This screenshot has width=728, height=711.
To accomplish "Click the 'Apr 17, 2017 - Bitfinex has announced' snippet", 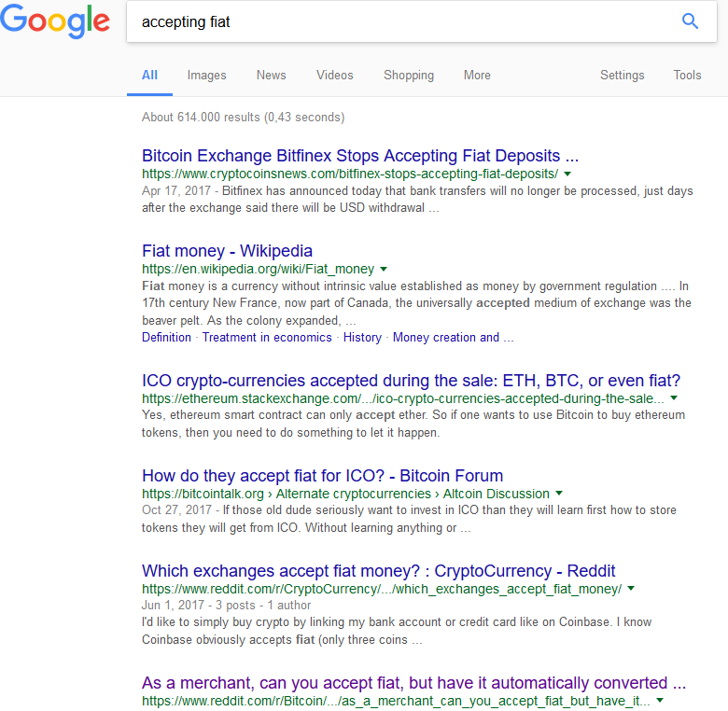I will (x=417, y=200).
